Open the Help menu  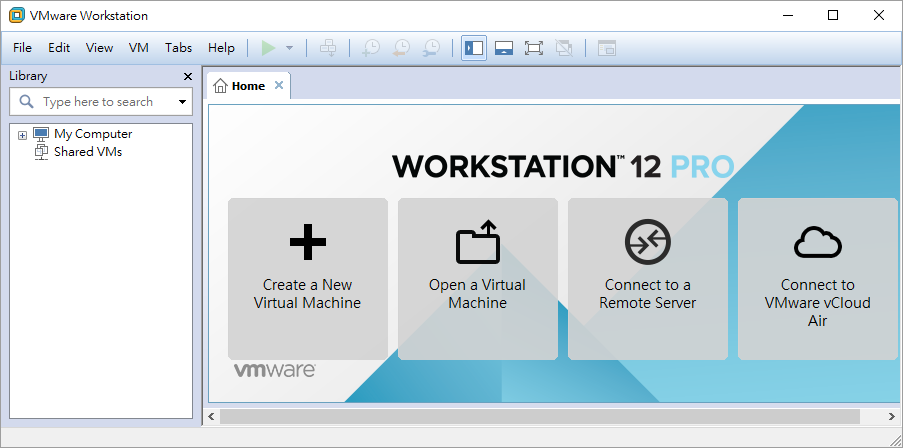pos(221,48)
